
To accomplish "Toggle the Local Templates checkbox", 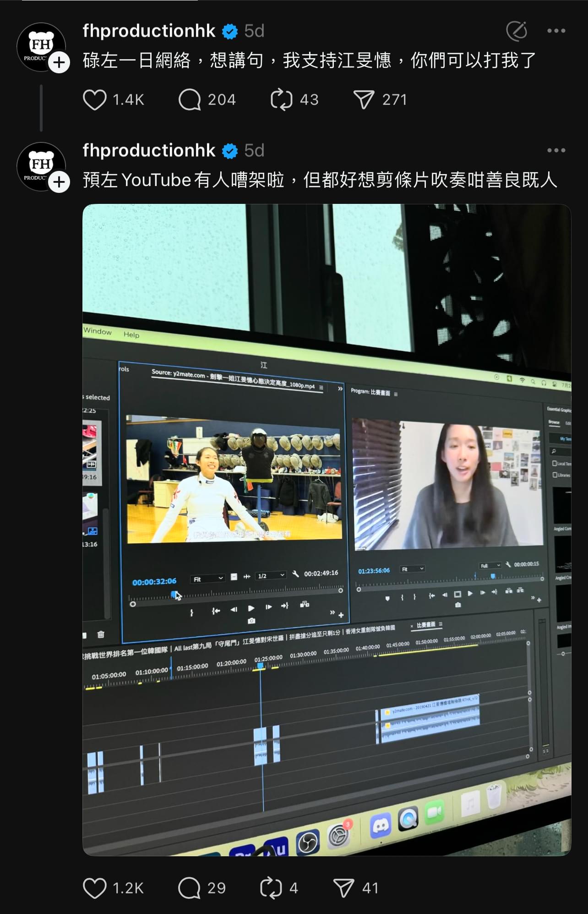I will point(555,463).
